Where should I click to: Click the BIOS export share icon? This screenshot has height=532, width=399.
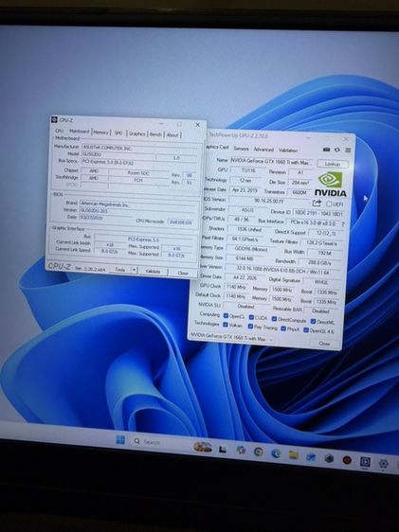tap(317, 203)
